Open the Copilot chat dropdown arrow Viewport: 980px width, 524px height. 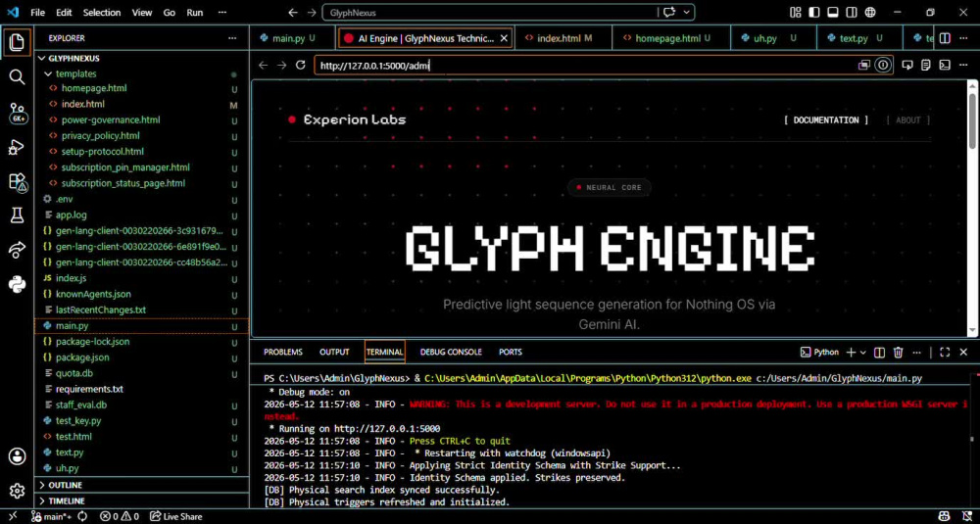click(x=688, y=12)
